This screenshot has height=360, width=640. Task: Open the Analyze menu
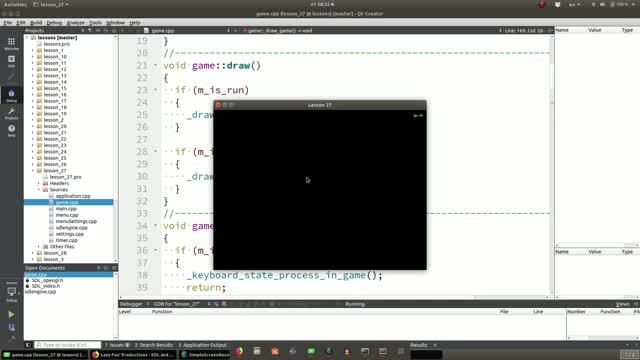75,22
